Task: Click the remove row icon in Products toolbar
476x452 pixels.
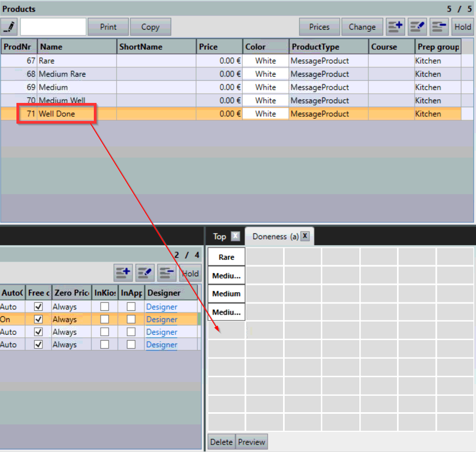Action: [x=439, y=27]
